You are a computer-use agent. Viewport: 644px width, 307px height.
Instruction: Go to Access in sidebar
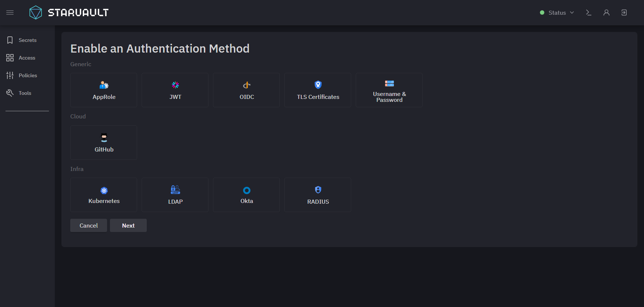27,58
